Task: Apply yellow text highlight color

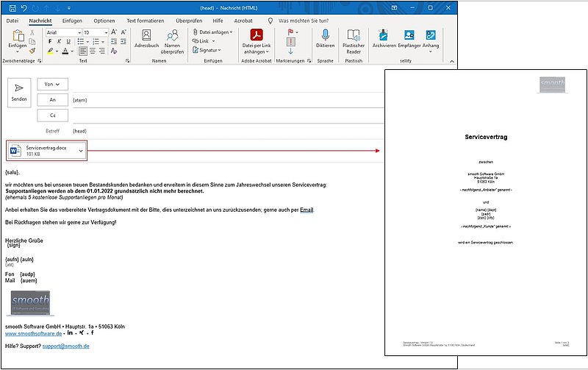Action: coord(50,51)
